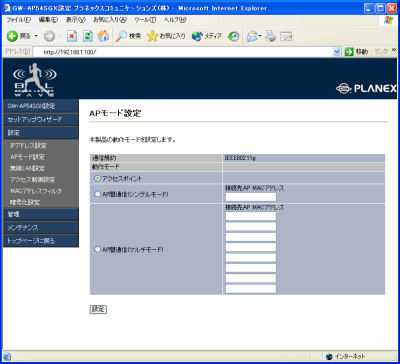Open 暗号化設定 submenu item
This screenshot has height=364, width=400.
tap(25, 202)
